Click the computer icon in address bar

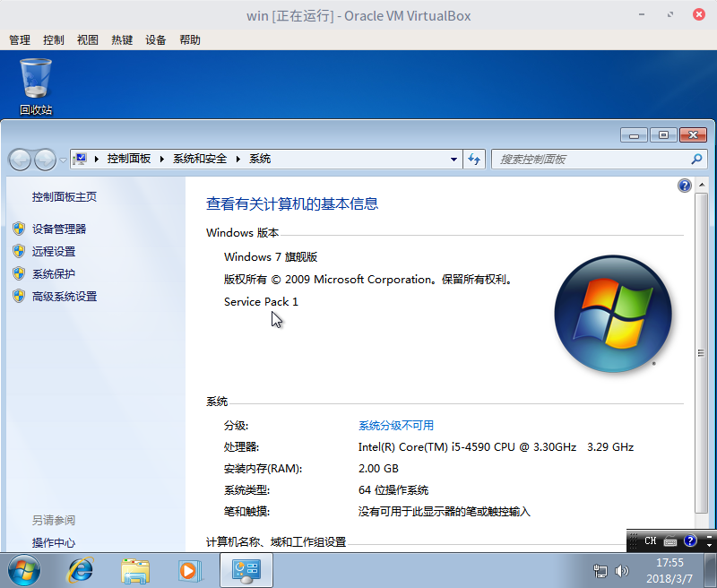[80, 160]
